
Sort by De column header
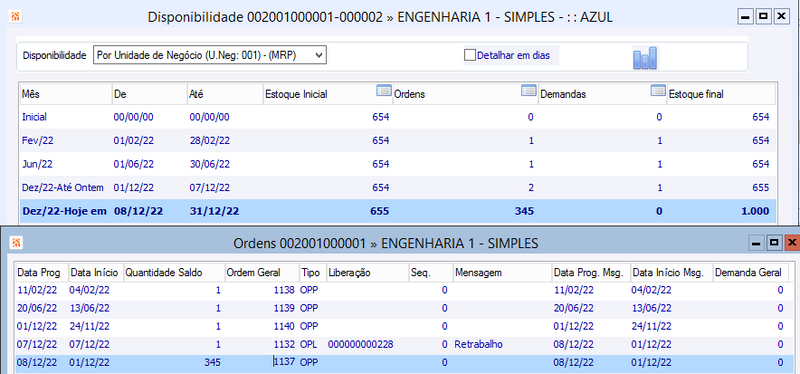[x=149, y=94]
